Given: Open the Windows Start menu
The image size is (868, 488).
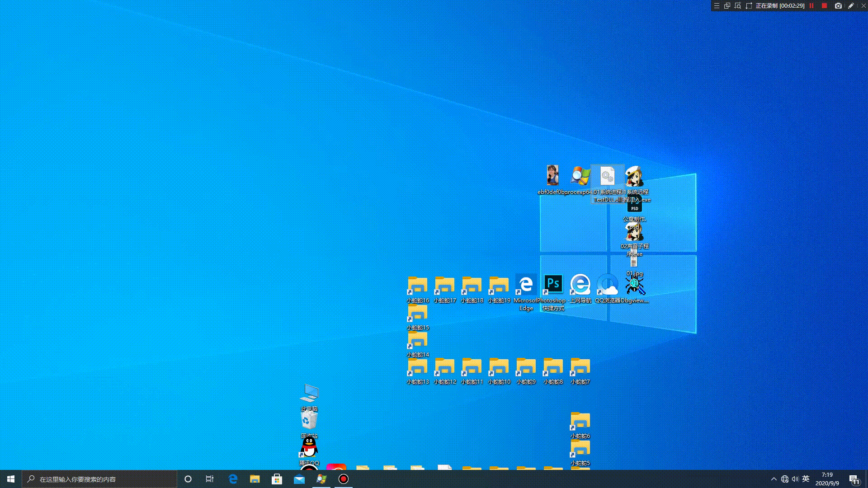Looking at the screenshot, I should (x=11, y=479).
